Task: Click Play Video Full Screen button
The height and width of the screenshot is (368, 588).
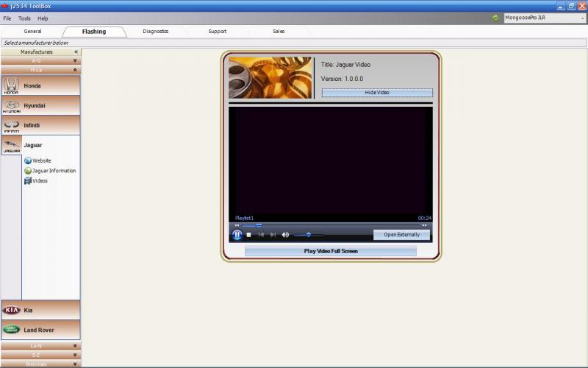Action: (x=330, y=251)
